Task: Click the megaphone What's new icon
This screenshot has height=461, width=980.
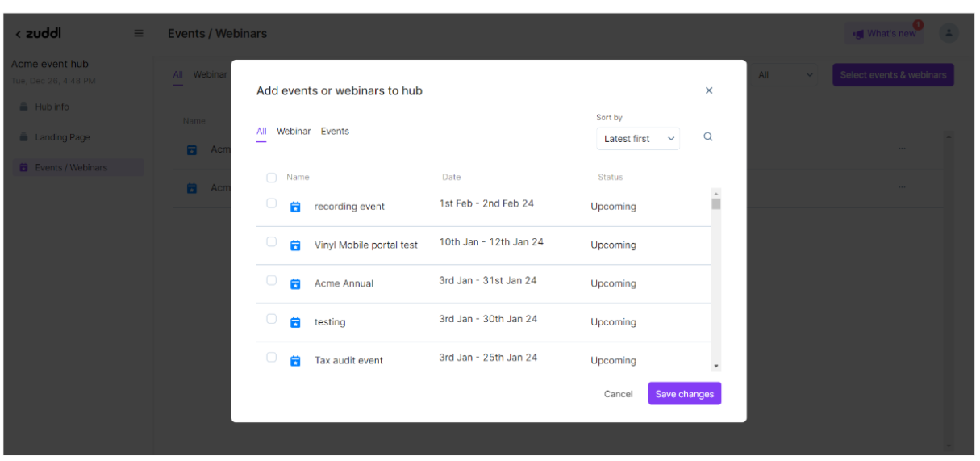Action: [859, 34]
